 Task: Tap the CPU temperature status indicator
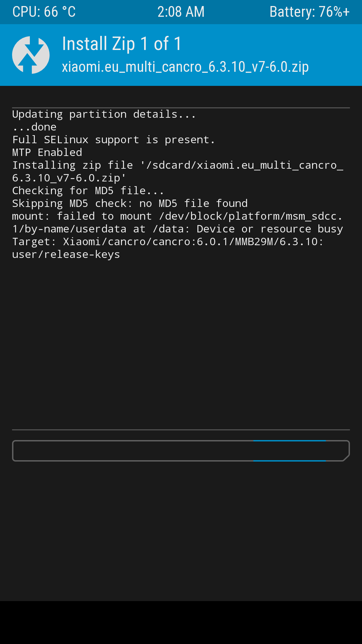tap(44, 12)
